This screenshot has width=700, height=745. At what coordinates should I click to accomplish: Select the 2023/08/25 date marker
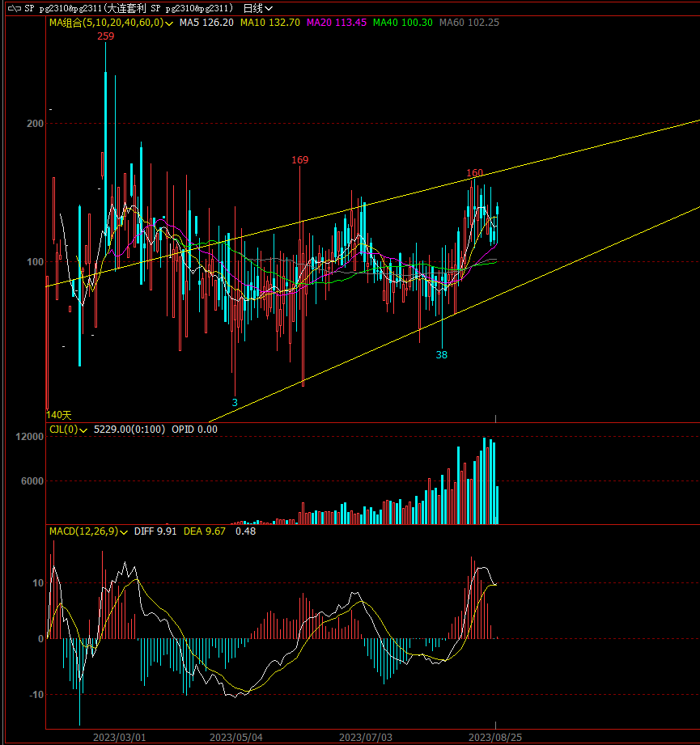[x=495, y=737]
